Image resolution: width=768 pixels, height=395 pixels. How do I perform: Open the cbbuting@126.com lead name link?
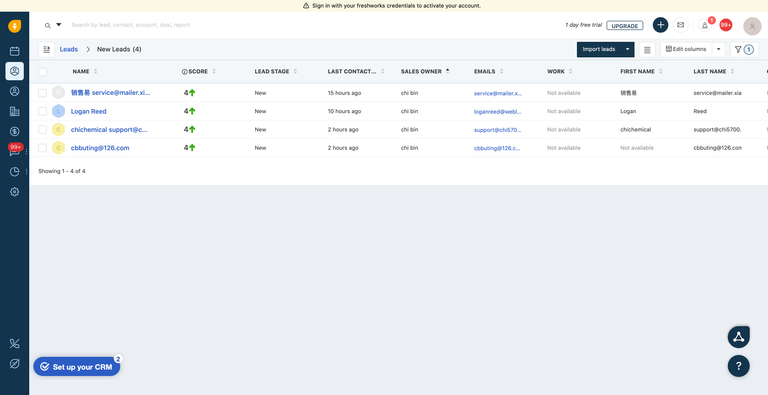(x=100, y=148)
